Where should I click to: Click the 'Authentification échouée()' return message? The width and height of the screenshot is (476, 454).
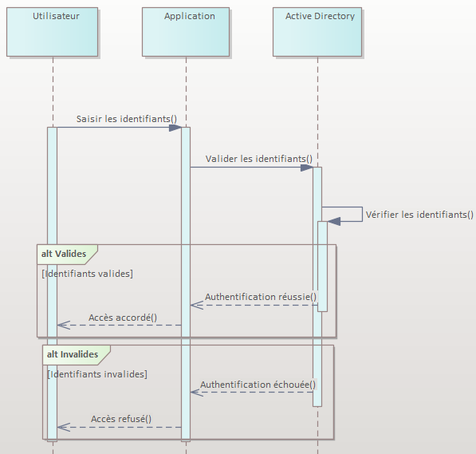coord(258,385)
